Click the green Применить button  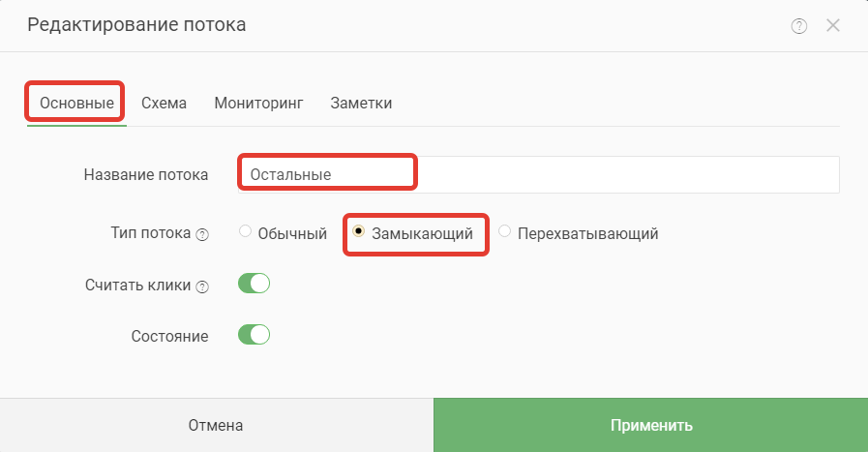[651, 425]
